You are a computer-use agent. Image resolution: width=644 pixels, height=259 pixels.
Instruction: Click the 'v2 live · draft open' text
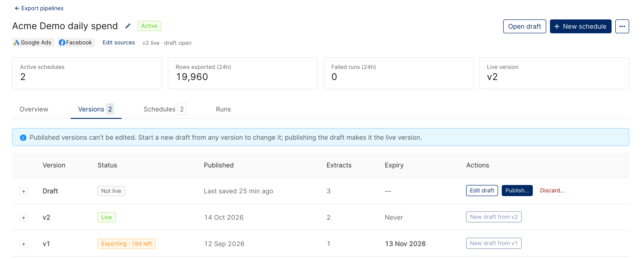[167, 43]
